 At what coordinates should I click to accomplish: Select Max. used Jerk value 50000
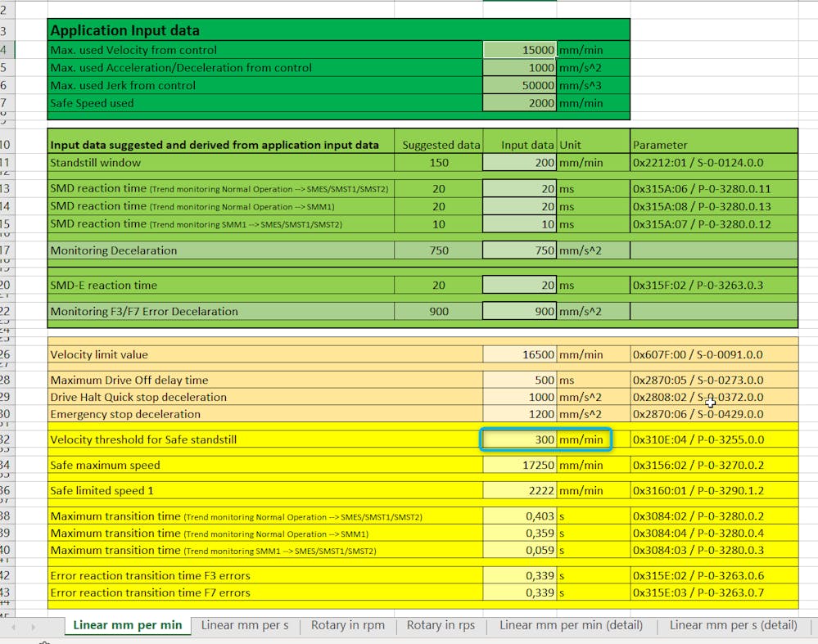[520, 86]
